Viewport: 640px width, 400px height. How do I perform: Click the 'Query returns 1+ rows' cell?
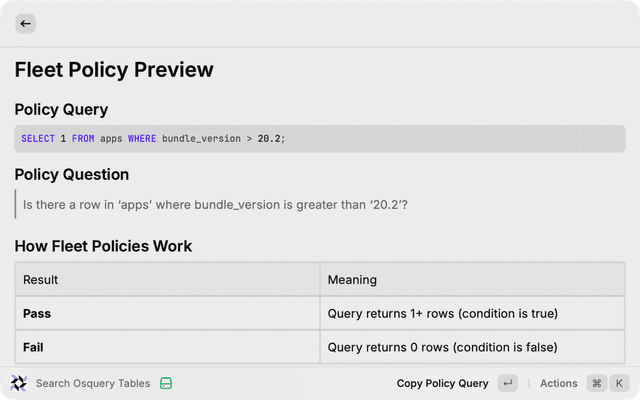(x=442, y=313)
